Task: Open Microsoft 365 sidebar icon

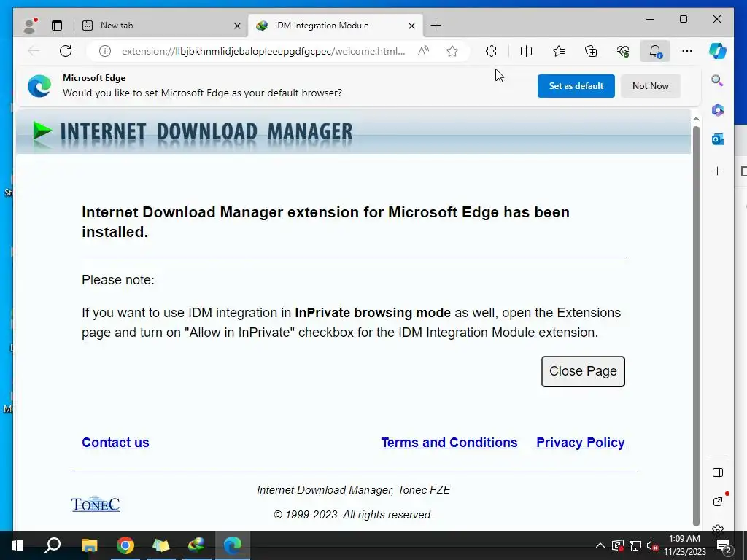Action: pyautogui.click(x=718, y=110)
